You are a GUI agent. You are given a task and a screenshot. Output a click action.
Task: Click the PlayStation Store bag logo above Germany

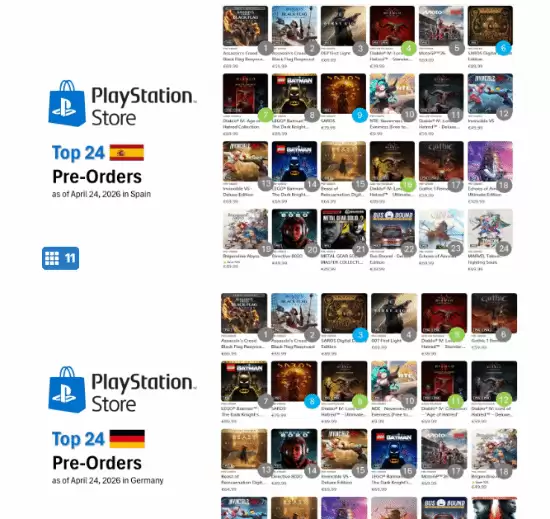coord(67,390)
